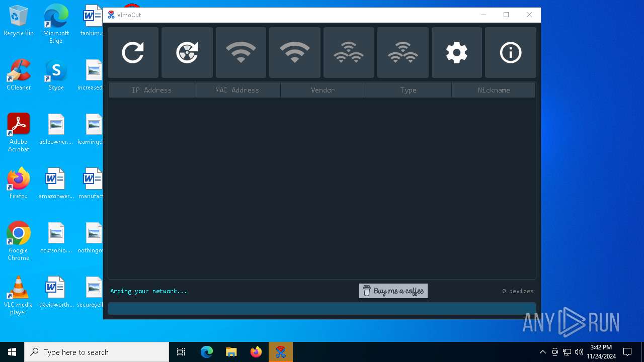Open File Explorer from the taskbar
The height and width of the screenshot is (362, 644).
coord(231,352)
